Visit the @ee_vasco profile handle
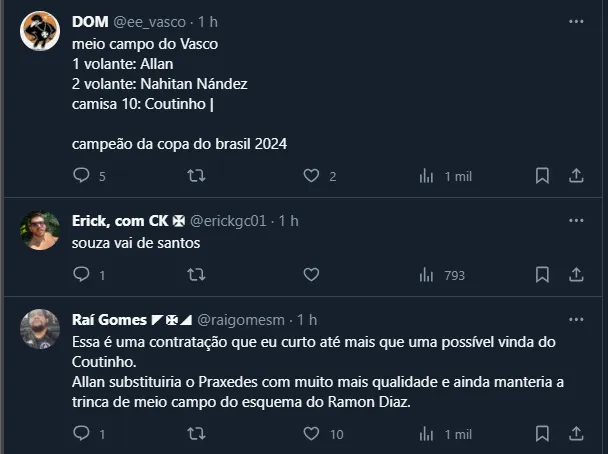Image resolution: width=608 pixels, height=454 pixels. point(152,22)
